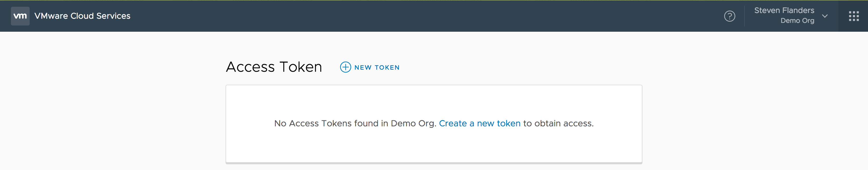Click the 'to obtain access' text

[558, 123]
